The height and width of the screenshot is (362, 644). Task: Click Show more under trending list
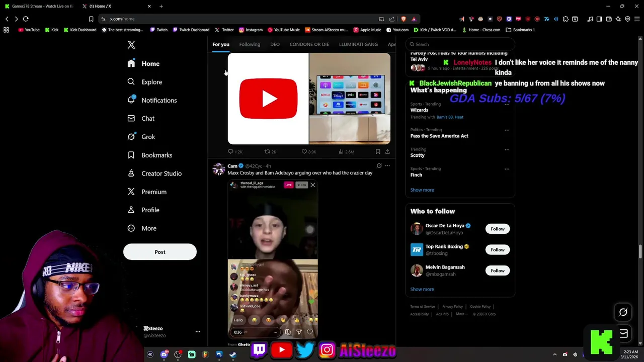422,190
